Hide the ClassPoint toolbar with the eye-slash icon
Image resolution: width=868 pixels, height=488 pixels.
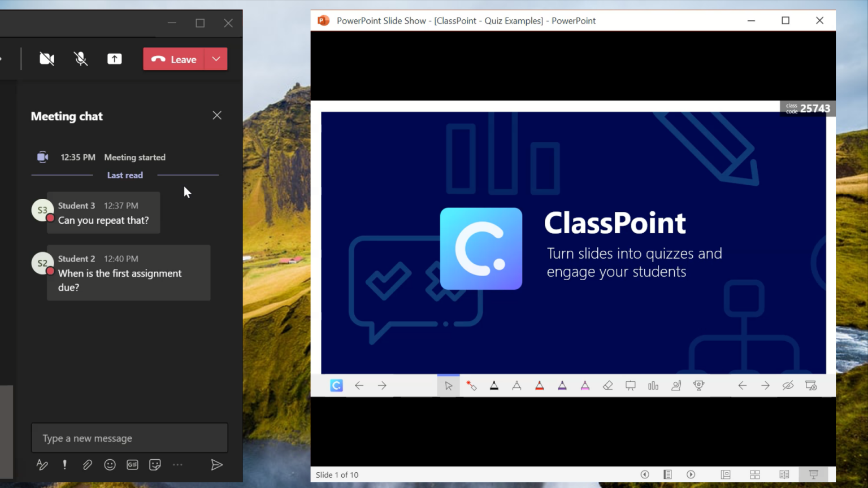[788, 385]
